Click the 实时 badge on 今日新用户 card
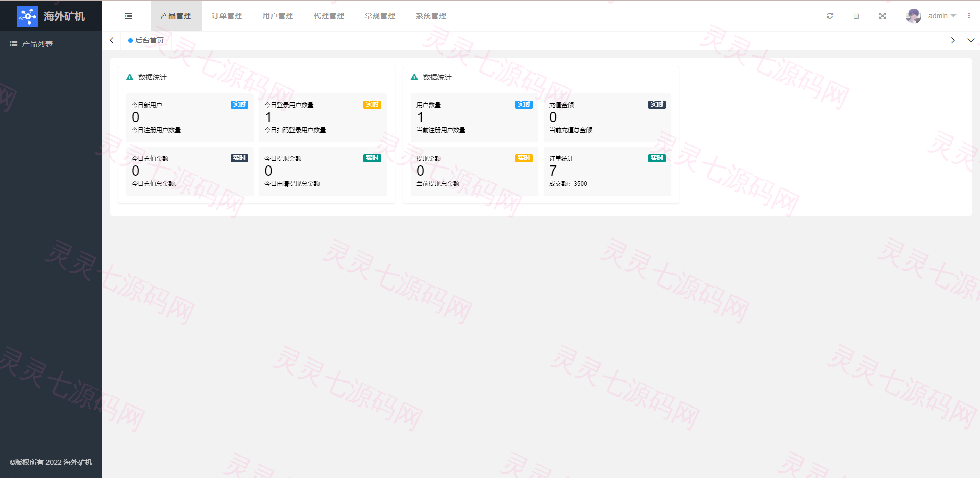This screenshot has height=478, width=980. click(239, 105)
